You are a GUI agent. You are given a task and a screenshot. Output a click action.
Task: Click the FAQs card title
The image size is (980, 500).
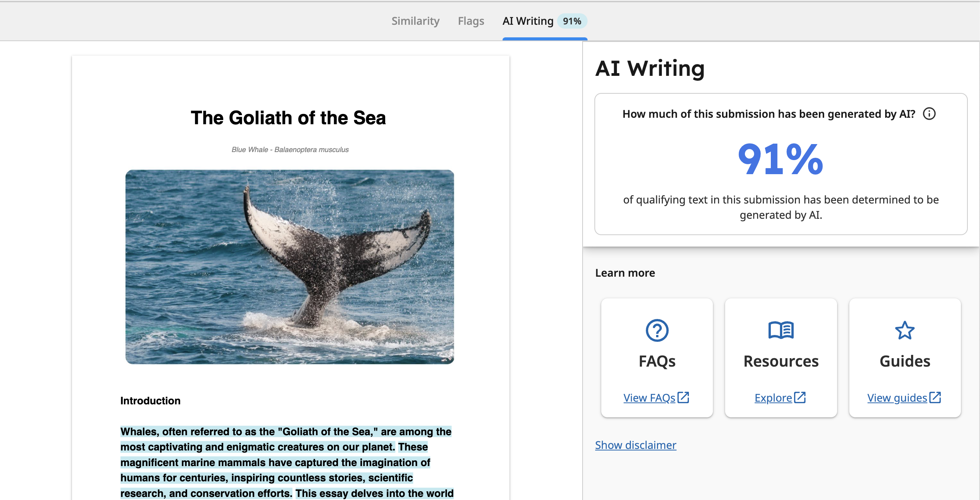pos(657,361)
